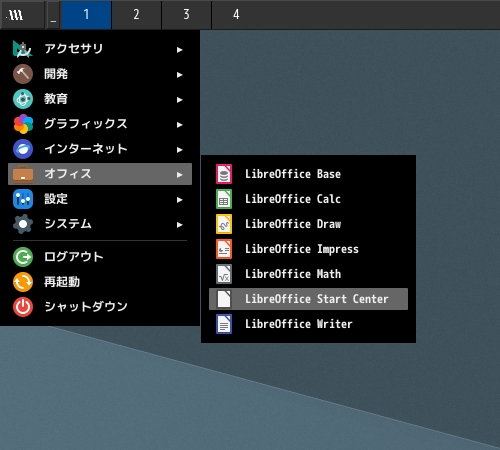The image size is (500, 450).
Task: Click the LibreOffice Start Center blank document icon
Action: point(224,299)
